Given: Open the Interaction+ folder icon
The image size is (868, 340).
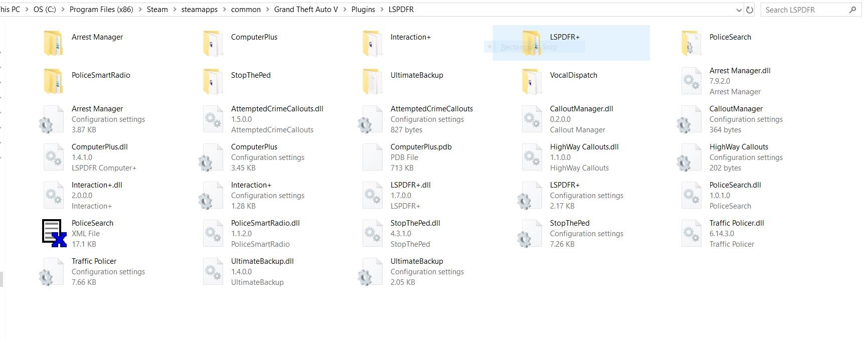Looking at the screenshot, I should (372, 43).
